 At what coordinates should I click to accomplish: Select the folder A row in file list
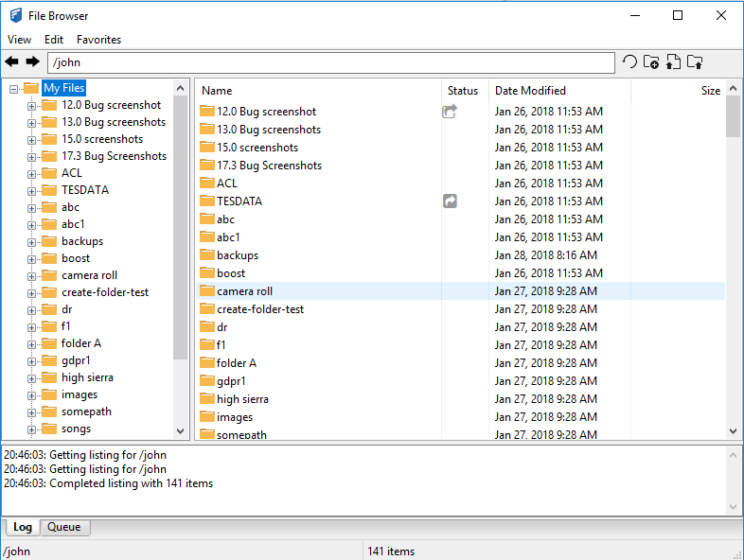[460, 362]
